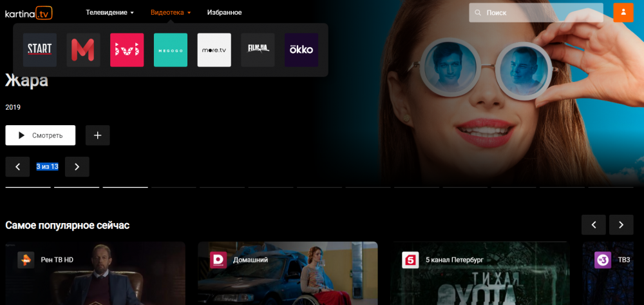Open the ivi video library
The image size is (644, 305).
point(127,50)
